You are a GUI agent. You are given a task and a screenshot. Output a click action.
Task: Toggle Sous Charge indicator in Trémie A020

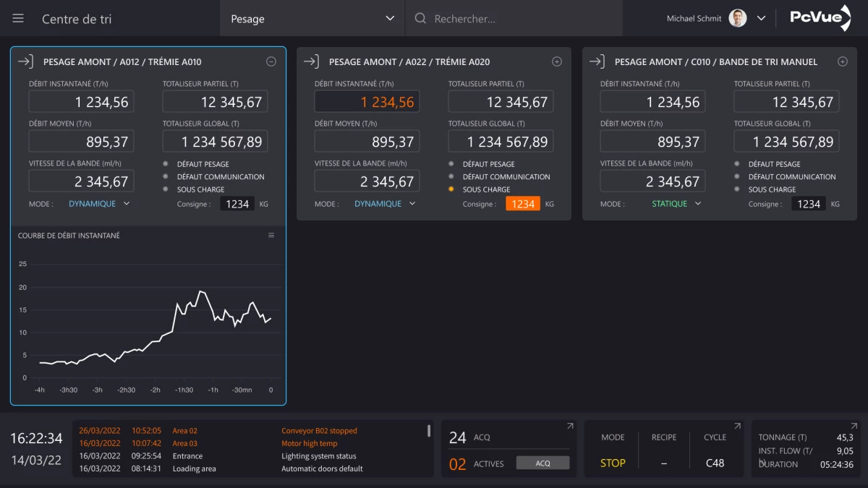click(451, 189)
